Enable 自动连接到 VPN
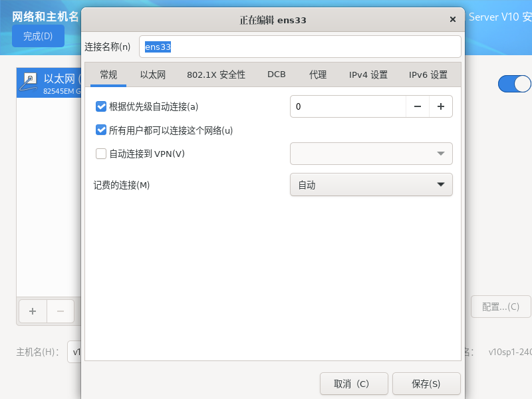 click(x=101, y=154)
